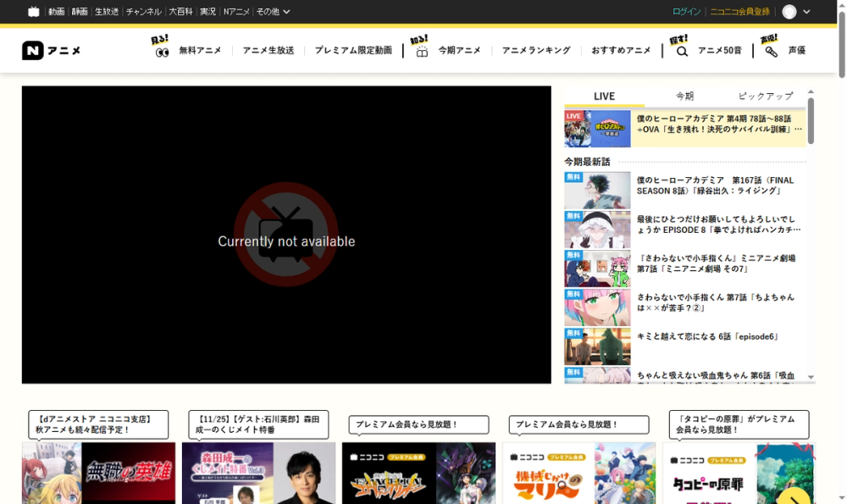Open the 無職の英雄 dアニメストア banner
The height and width of the screenshot is (504, 847).
98,474
